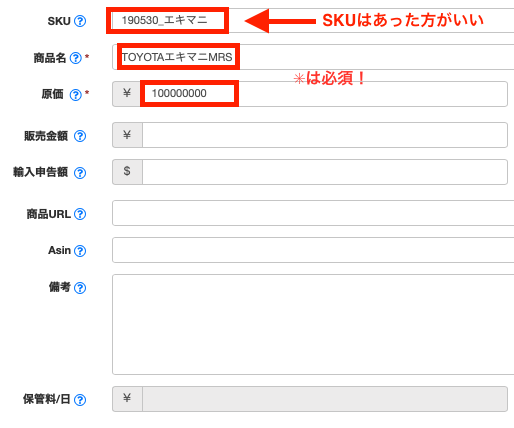
Task: Select the Asin text field
Action: pos(313,250)
